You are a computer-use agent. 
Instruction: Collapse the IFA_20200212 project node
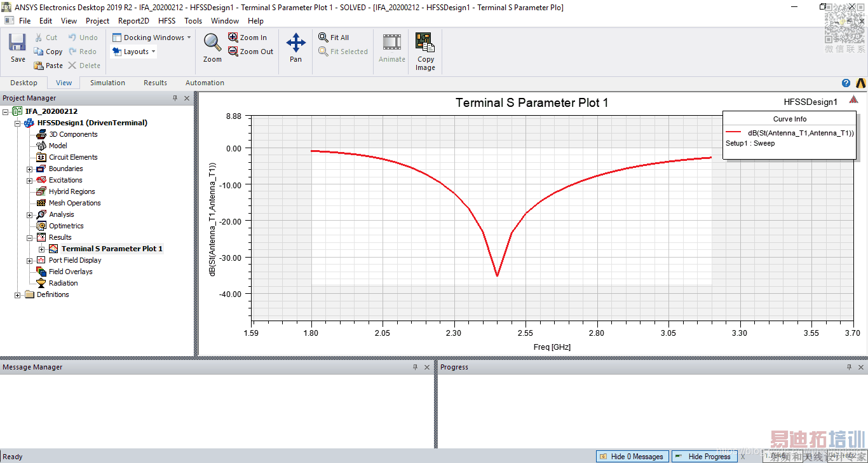[x=6, y=111]
